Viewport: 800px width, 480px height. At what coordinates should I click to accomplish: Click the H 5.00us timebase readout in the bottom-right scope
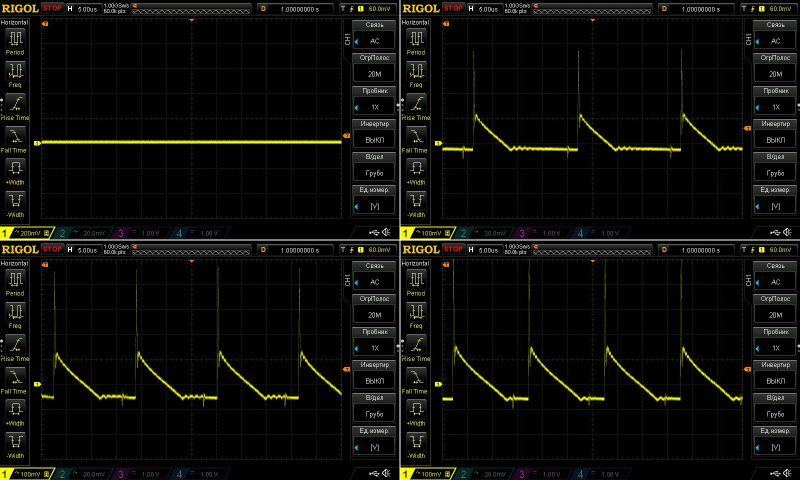click(x=483, y=249)
